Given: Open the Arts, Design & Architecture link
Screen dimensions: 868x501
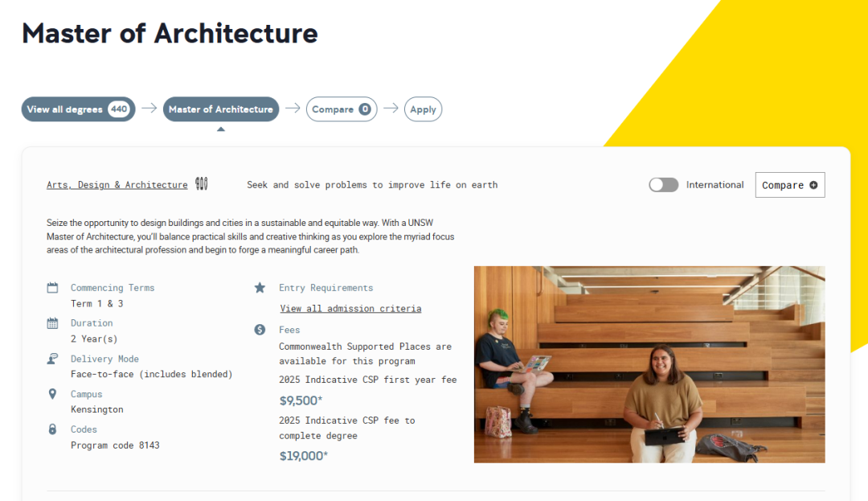Looking at the screenshot, I should [x=117, y=185].
